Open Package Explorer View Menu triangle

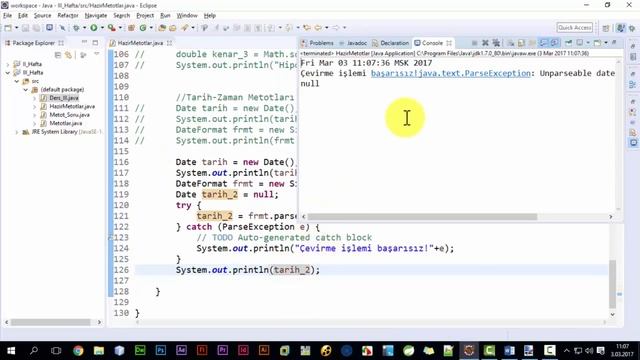point(97,54)
